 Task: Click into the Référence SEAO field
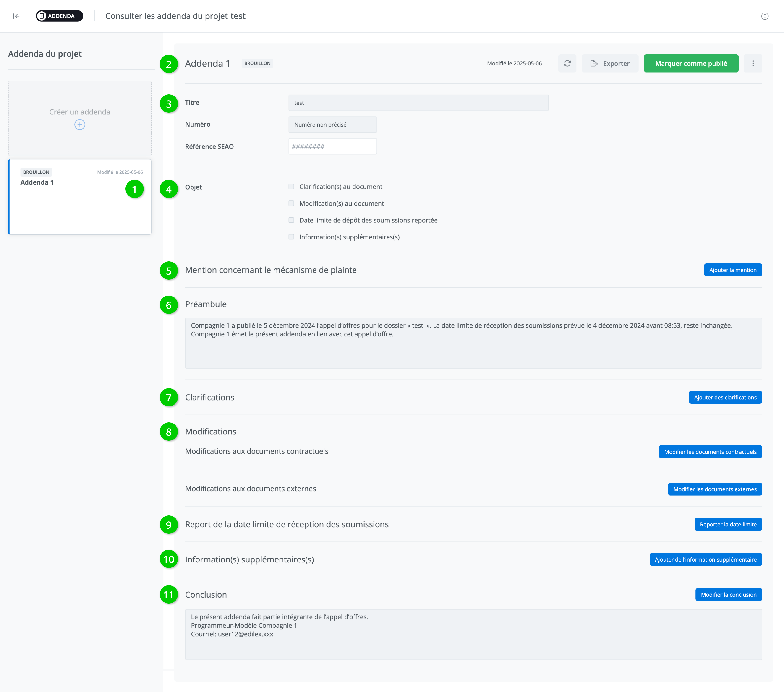(332, 146)
